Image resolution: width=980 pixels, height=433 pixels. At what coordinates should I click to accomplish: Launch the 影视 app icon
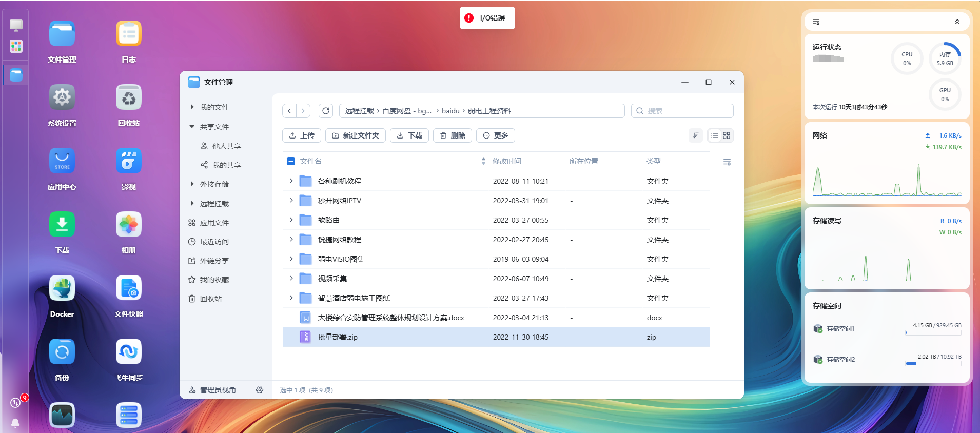click(129, 161)
